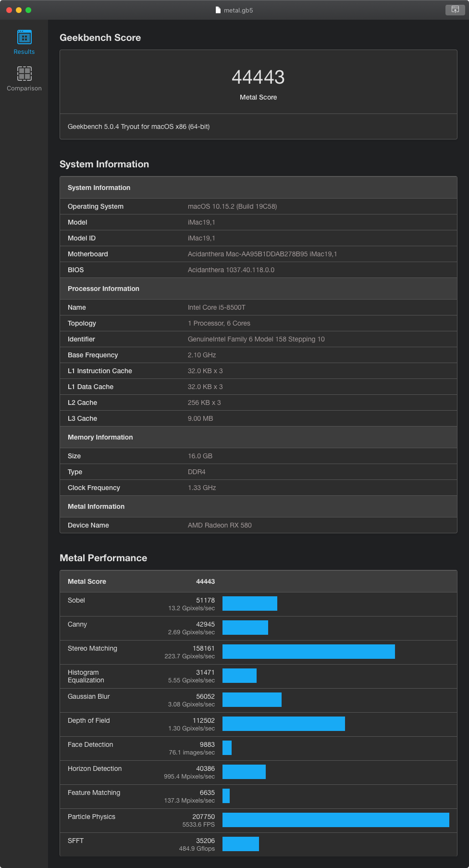Viewport: 469px width, 868px height.
Task: Select the 256 KB x 3 L2 cache value
Action: point(204,403)
